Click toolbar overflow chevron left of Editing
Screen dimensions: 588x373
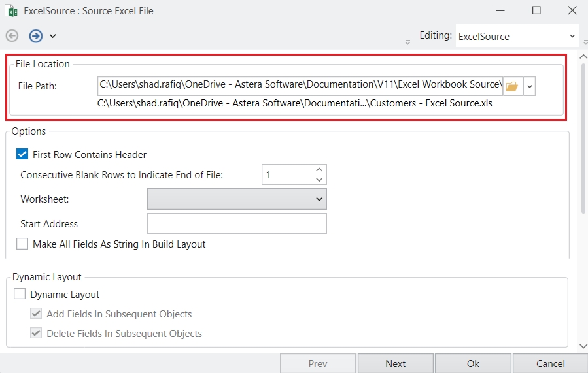407,42
